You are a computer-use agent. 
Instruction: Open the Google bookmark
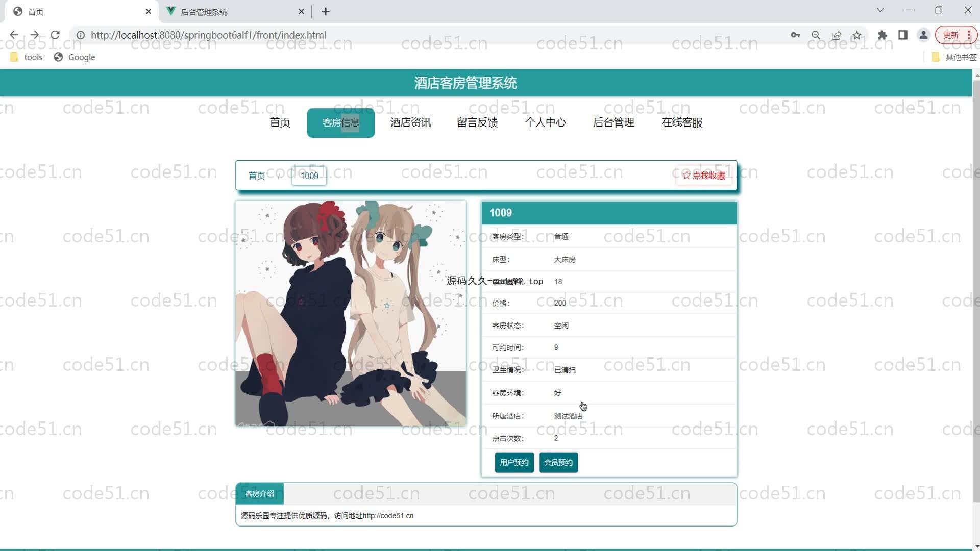(75, 57)
